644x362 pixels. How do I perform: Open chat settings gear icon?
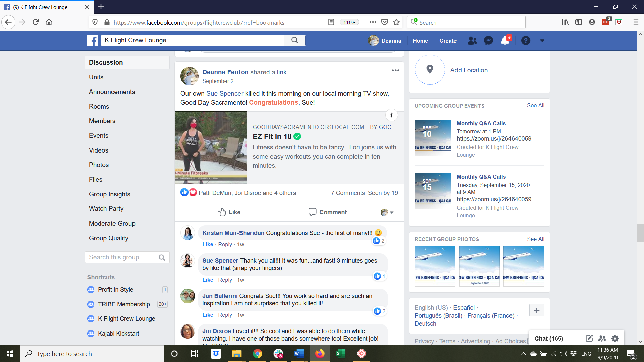(x=615, y=338)
